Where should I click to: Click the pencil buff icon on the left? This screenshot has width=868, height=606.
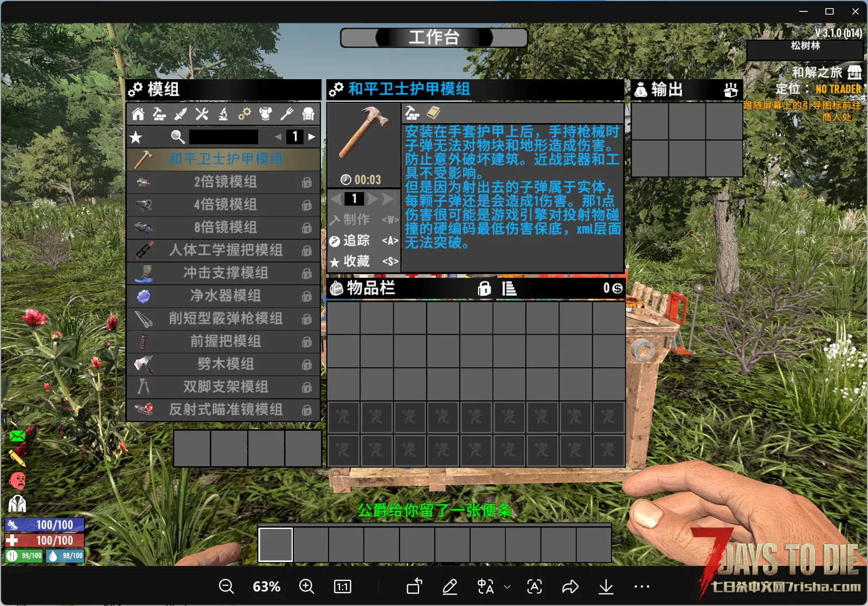click(17, 458)
